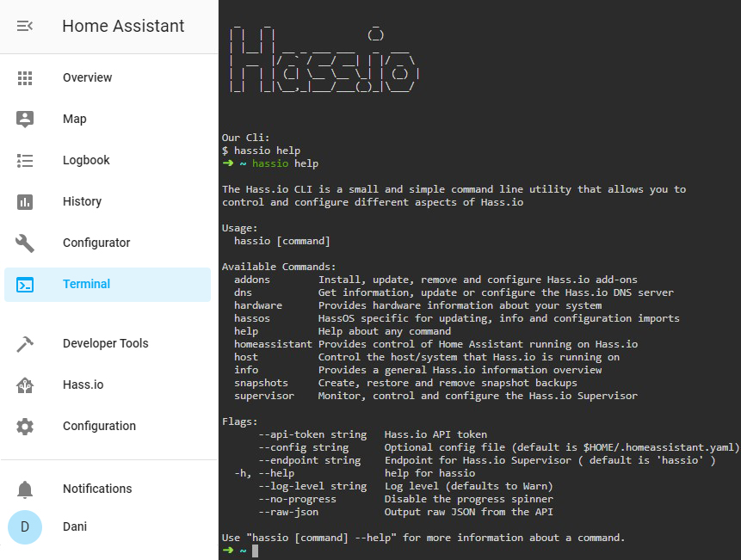Click the Configurator wrench icon
741x560 pixels.
(x=25, y=243)
